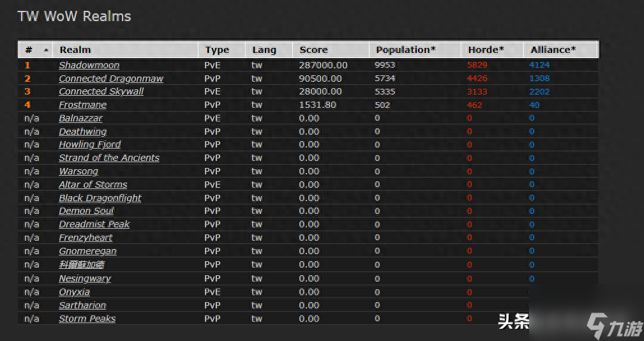Select Connected Skywall population value 5335

tap(385, 91)
